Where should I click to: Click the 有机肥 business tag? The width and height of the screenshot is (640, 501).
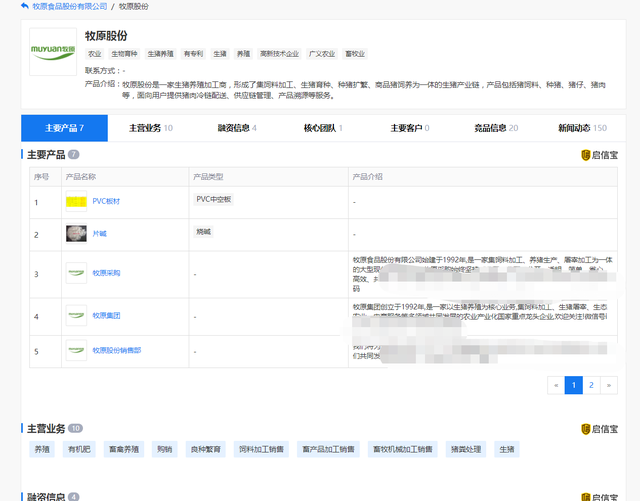tap(79, 450)
